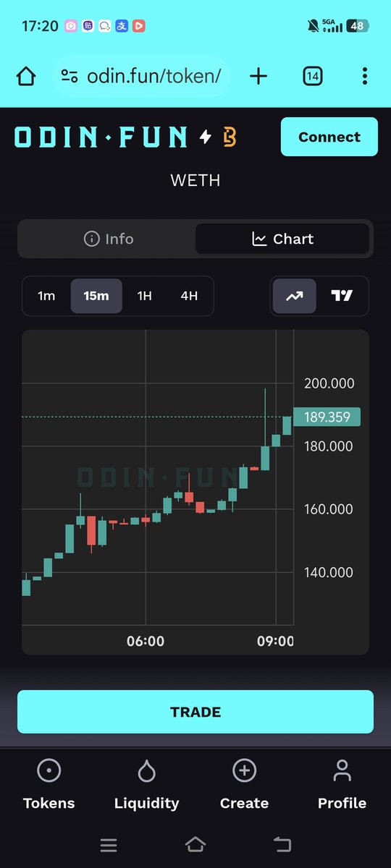Tap the odin.fun/token address bar

tap(141, 76)
